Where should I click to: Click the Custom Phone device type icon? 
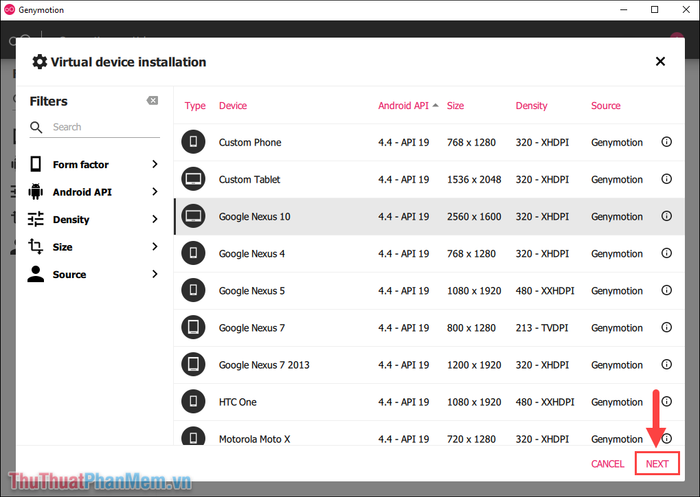193,142
